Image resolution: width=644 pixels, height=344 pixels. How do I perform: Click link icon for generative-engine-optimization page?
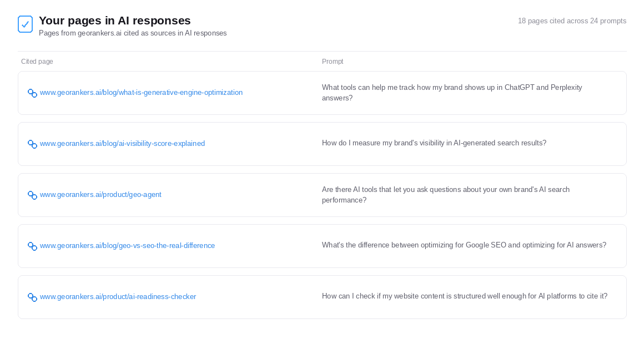[x=32, y=93]
